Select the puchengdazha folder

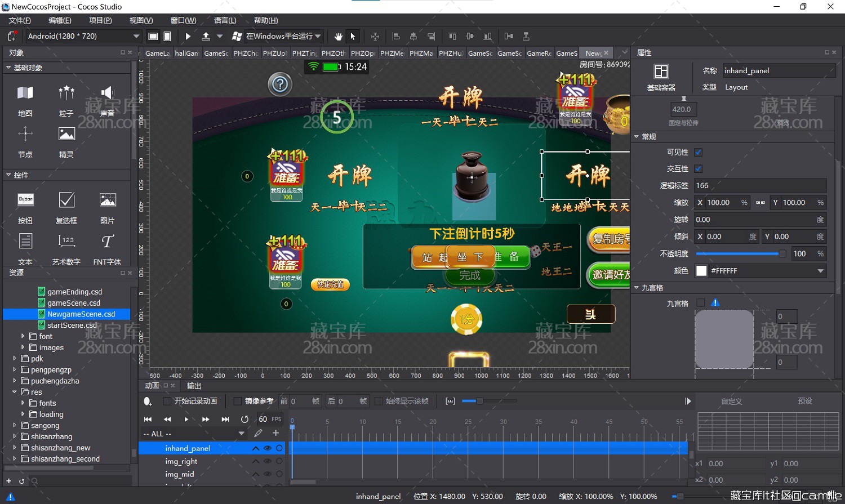(55, 381)
